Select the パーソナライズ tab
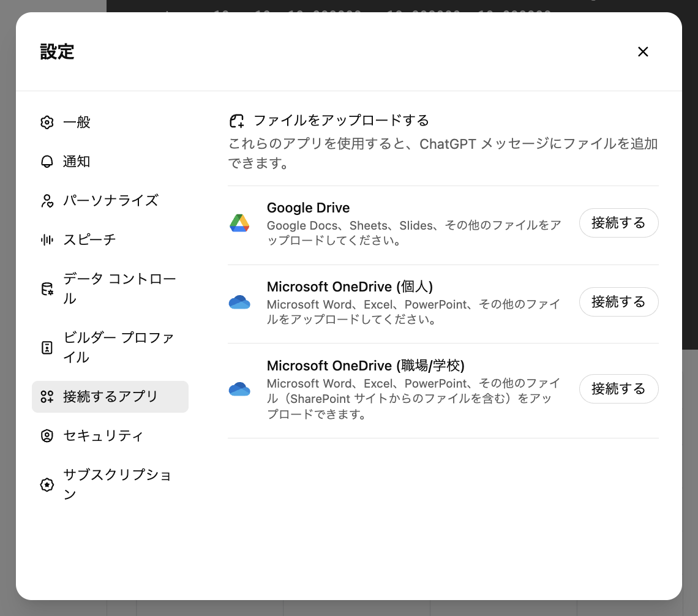The width and height of the screenshot is (698, 616). (x=110, y=201)
